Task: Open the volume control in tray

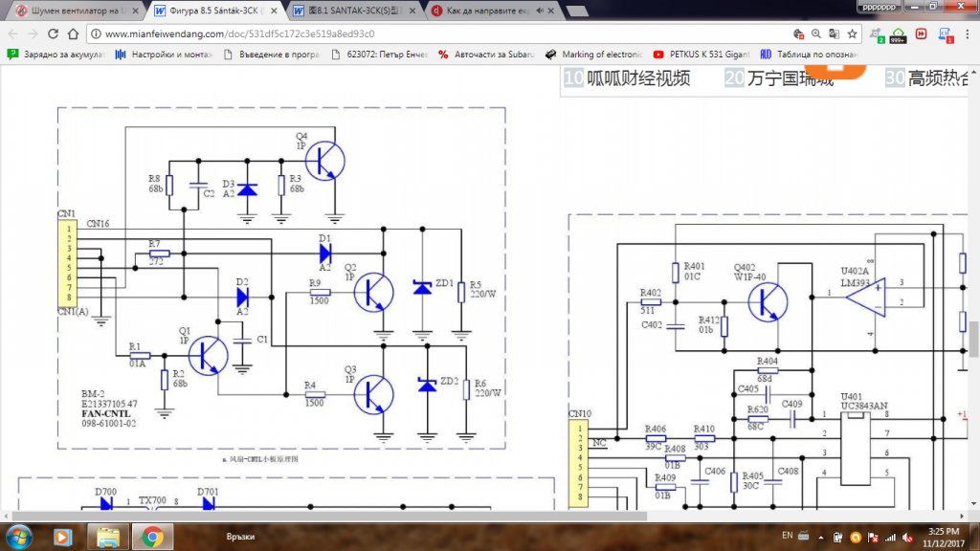Action: tap(907, 538)
